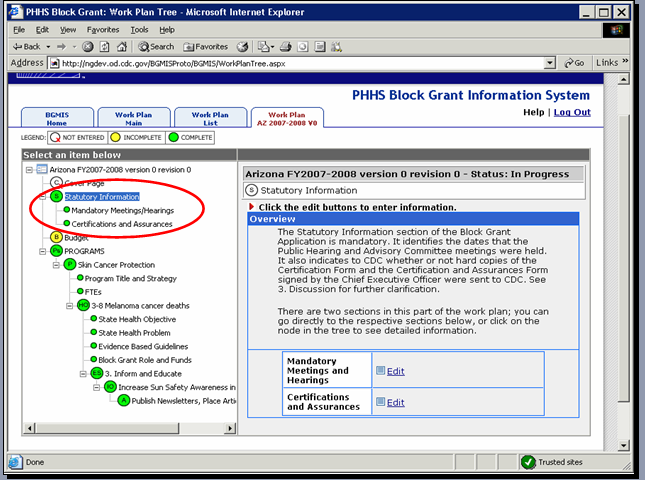Screen dimensions: 645x480
Task: Go to Home page icon
Action: tap(122, 47)
